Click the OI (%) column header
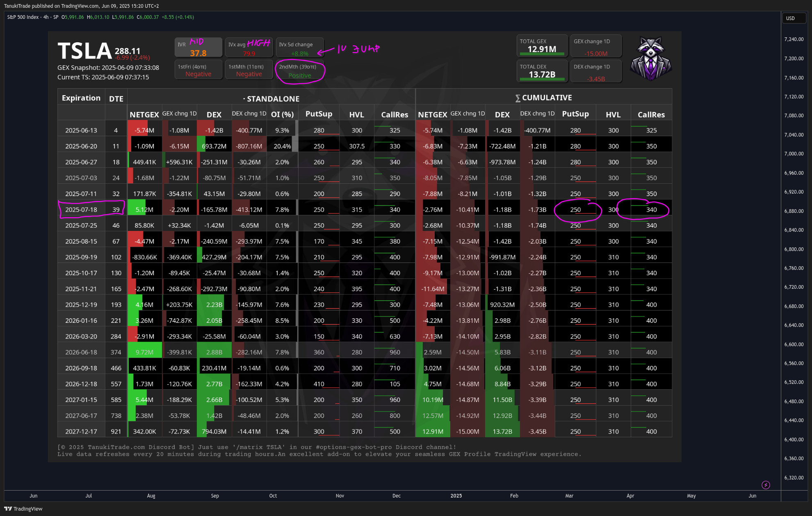Image resolution: width=812 pixels, height=516 pixels. pos(282,114)
